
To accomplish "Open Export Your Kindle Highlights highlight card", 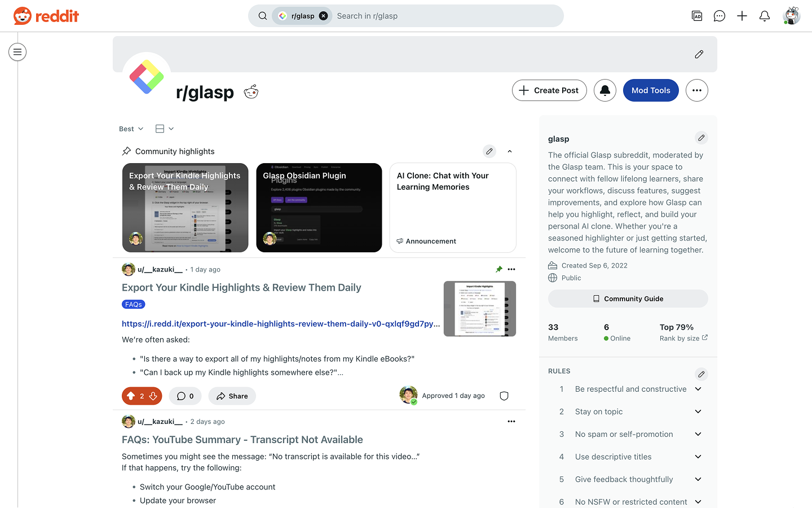I will tap(186, 208).
